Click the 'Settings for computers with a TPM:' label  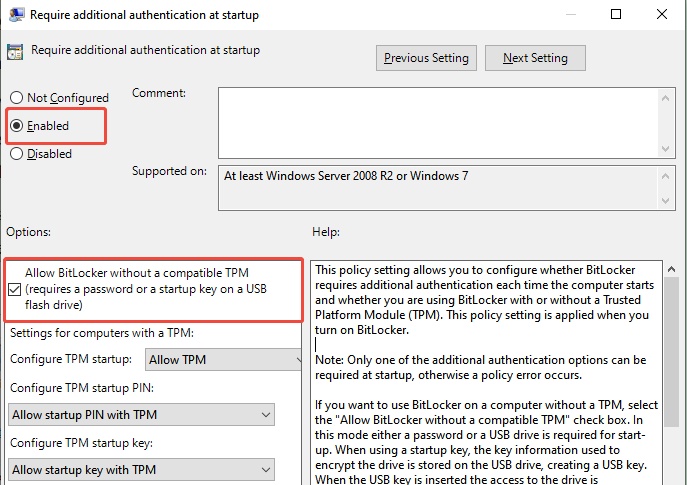(x=102, y=333)
